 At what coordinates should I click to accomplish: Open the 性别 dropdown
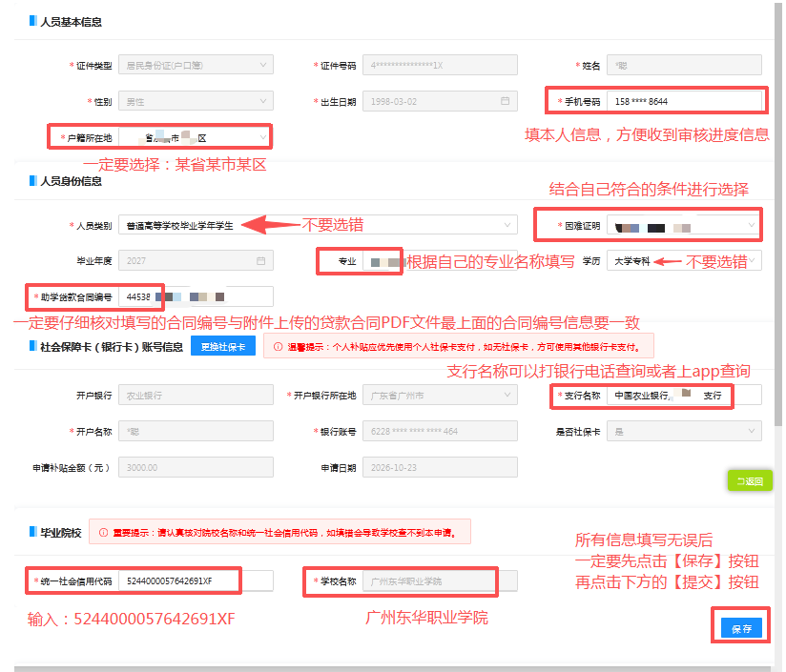(196, 101)
